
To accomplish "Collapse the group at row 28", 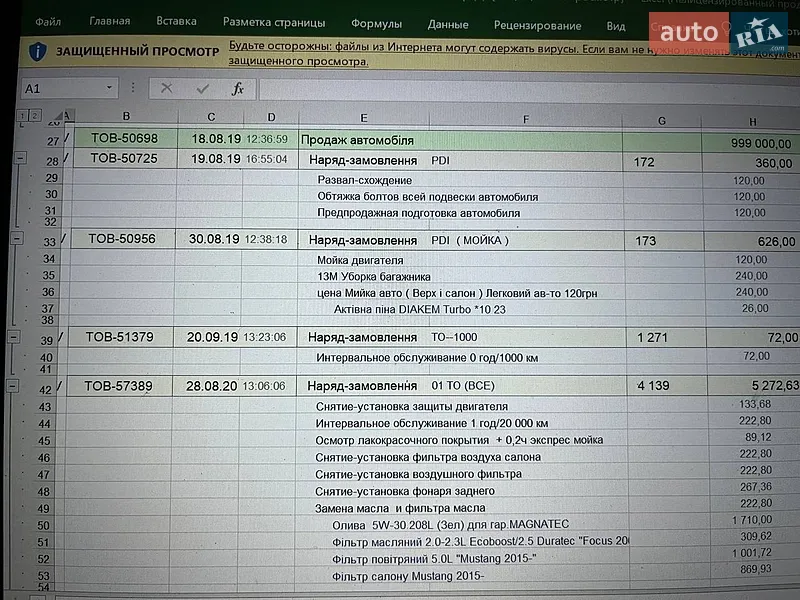I will (x=19, y=158).
